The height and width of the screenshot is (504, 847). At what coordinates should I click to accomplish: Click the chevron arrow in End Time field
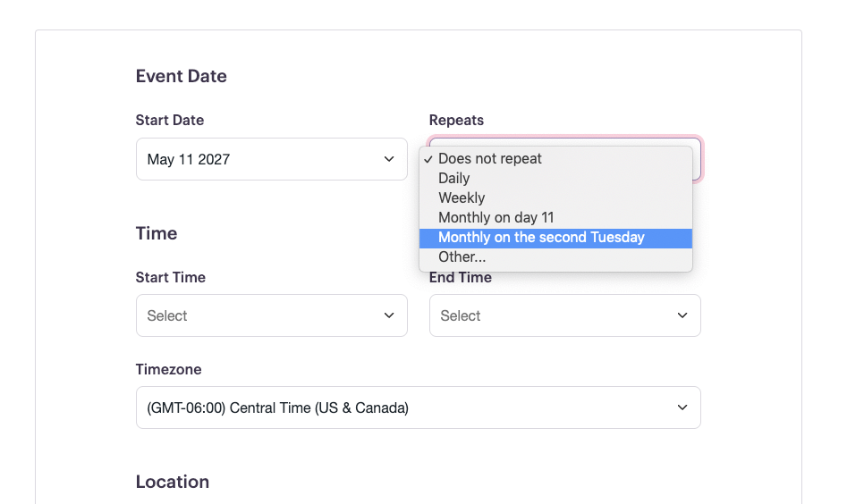tap(682, 315)
